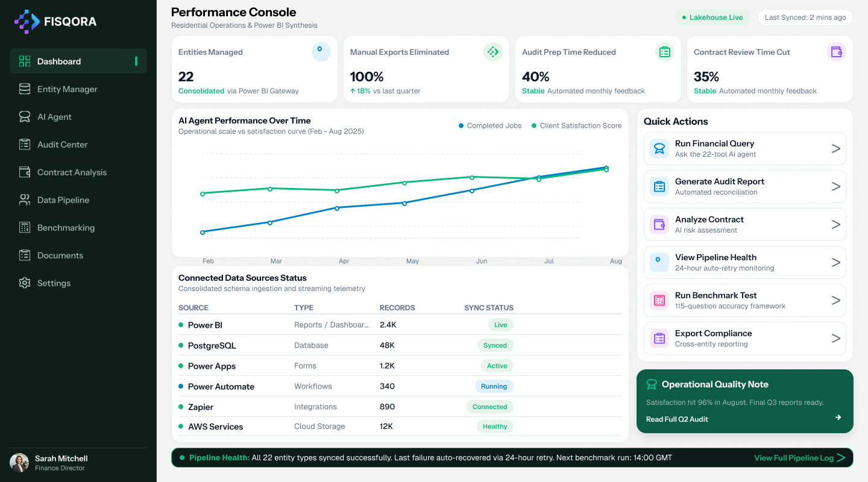Screen dimensions: 868x482
Task: Expand the Export Compliance action chevron
Action: 836,339
